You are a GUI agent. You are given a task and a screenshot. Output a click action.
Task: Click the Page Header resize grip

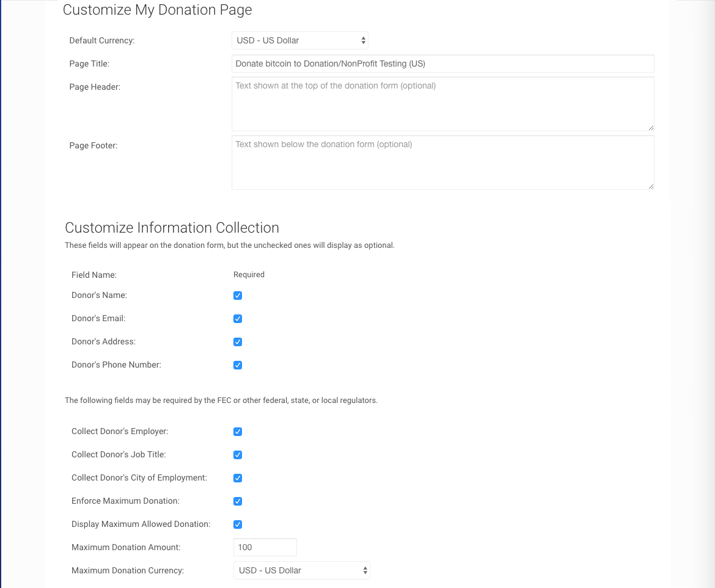pos(651,128)
